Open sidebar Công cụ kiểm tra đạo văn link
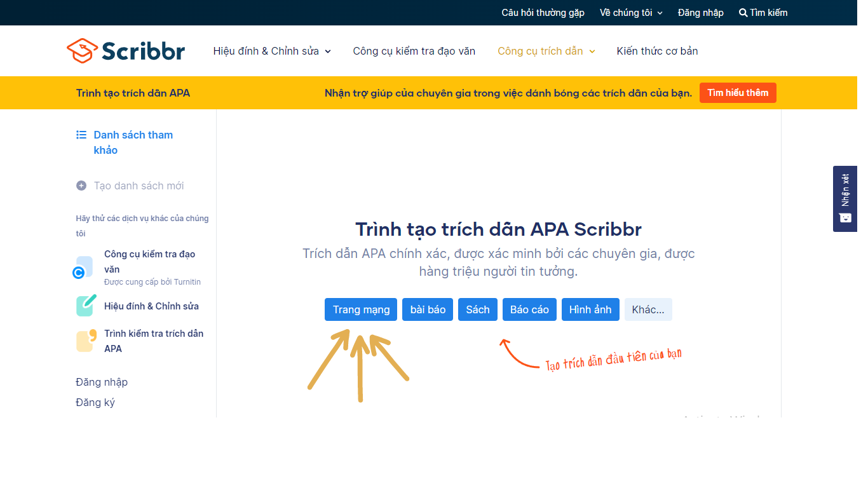This screenshot has height=488, width=868. click(x=150, y=262)
